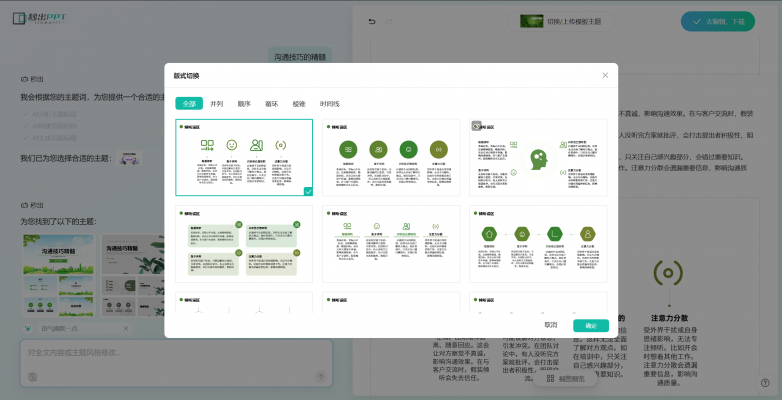The width and height of the screenshot is (782, 400).
Task: Open the 顺序 layout category
Action: (244, 103)
